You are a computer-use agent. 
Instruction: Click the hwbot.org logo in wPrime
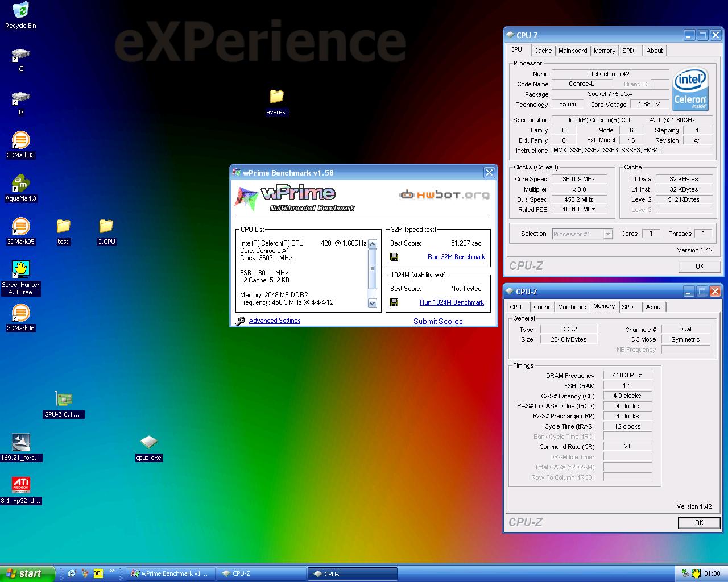pos(444,195)
